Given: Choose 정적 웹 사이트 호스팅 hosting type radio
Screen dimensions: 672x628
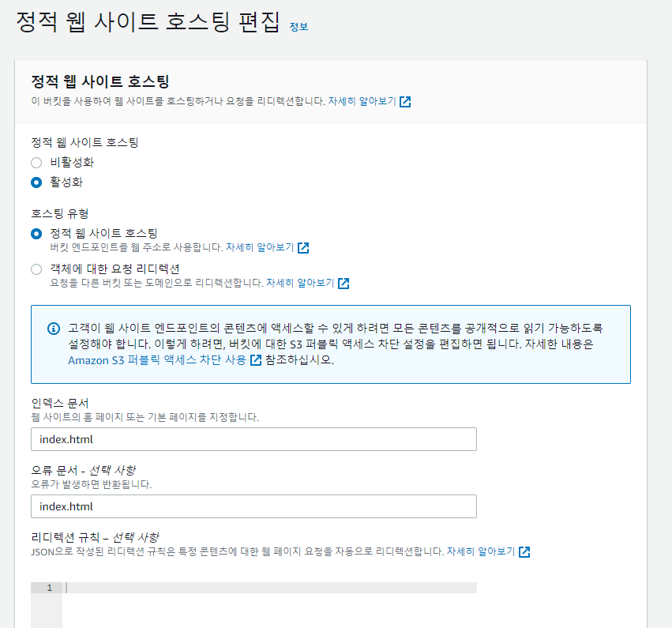Looking at the screenshot, I should click(x=36, y=234).
